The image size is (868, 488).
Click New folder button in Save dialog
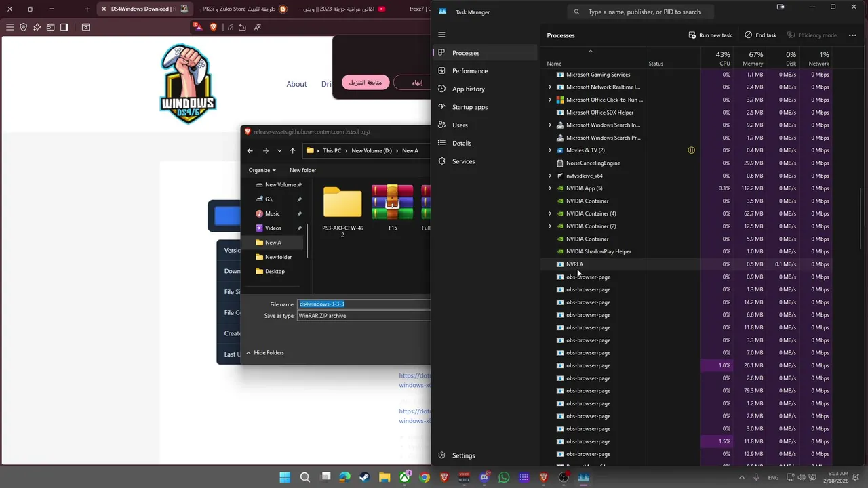point(302,170)
